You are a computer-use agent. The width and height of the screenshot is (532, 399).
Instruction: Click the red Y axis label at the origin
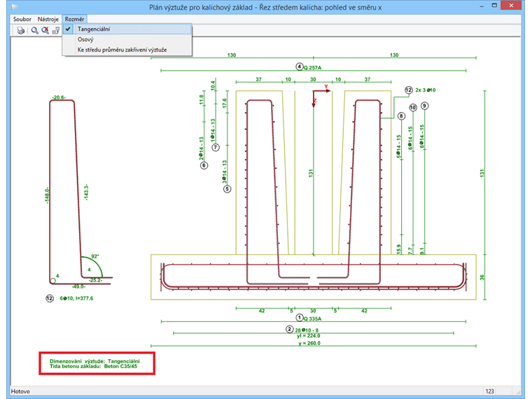pos(326,87)
